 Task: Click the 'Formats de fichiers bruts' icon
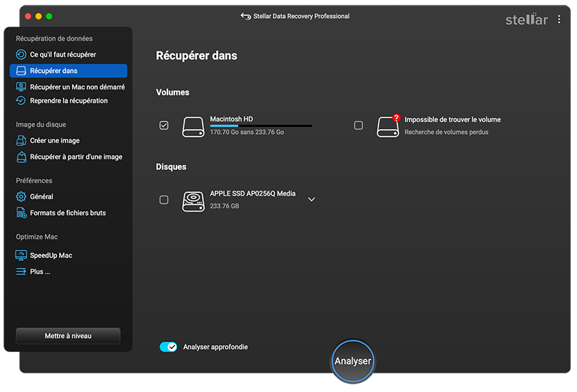pyautogui.click(x=22, y=213)
